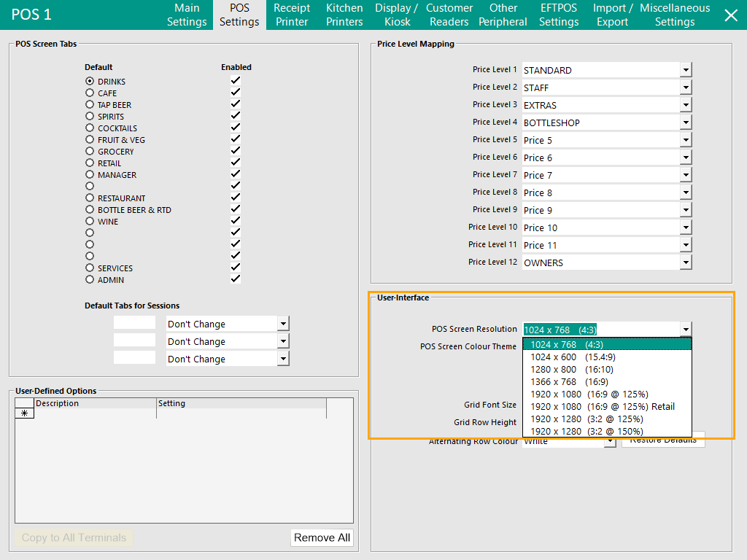Choose 1366 x 768 (16:9) resolution

click(569, 382)
